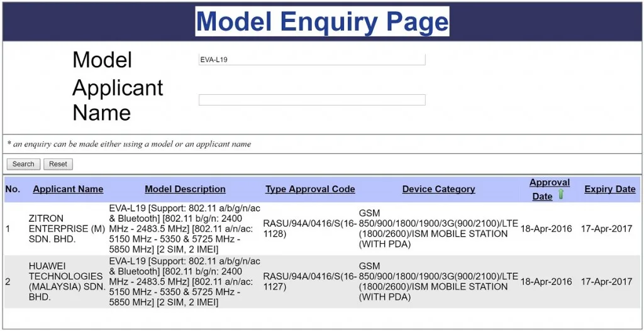The image size is (644, 331).
Task: Click approval code ending 16-1128
Action: tap(310, 229)
